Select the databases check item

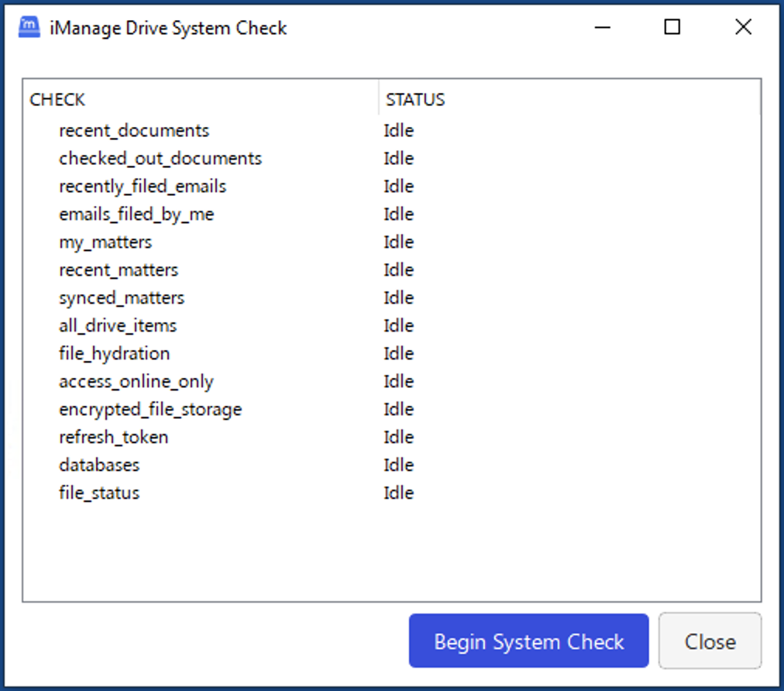(x=99, y=465)
